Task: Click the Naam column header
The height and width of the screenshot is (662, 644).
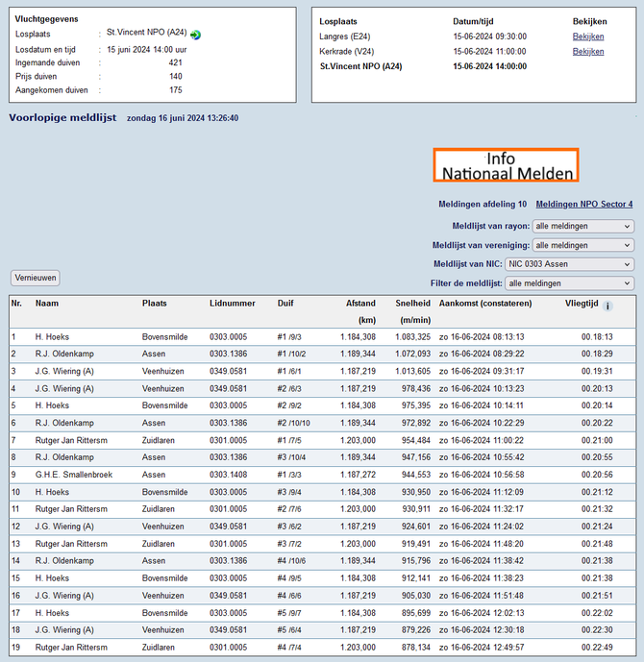Action: tap(47, 303)
